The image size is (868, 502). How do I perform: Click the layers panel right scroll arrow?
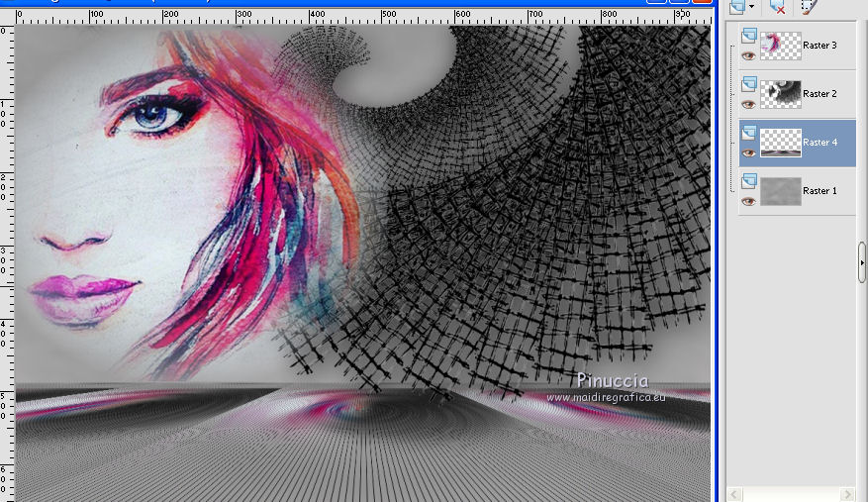(848, 494)
